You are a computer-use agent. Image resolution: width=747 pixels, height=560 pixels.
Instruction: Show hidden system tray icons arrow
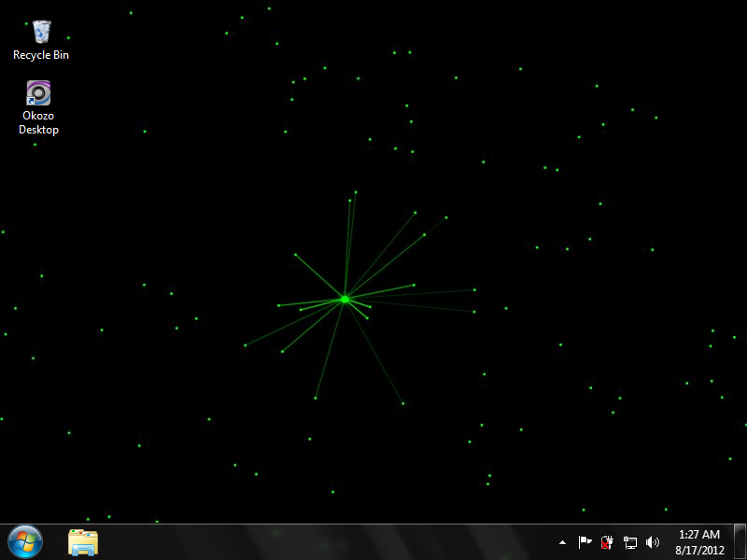coord(563,542)
